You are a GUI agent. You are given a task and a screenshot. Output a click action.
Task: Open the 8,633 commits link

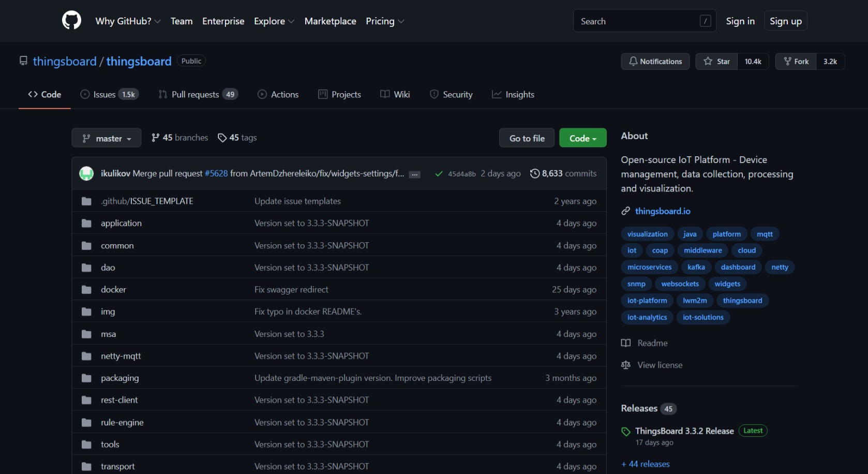point(563,173)
